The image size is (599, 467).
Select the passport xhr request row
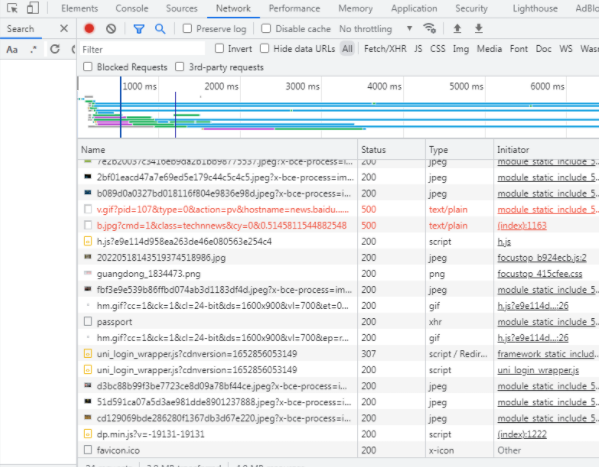point(338,322)
